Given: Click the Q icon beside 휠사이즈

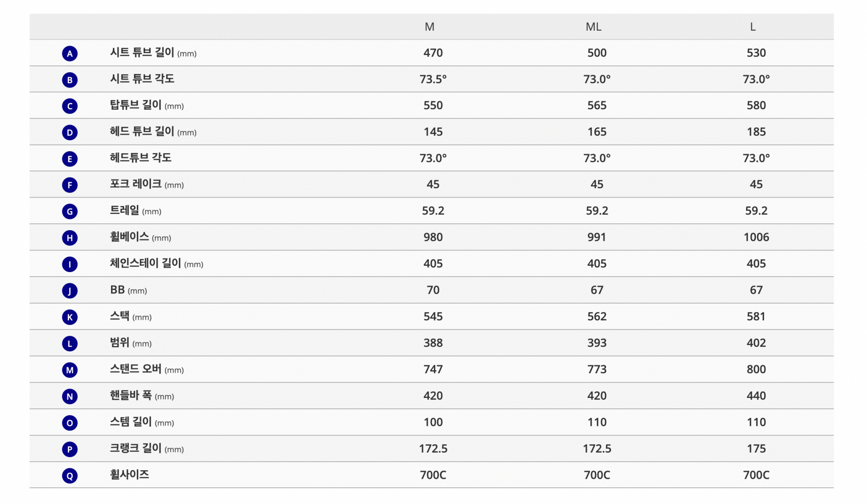Looking at the screenshot, I should [70, 476].
